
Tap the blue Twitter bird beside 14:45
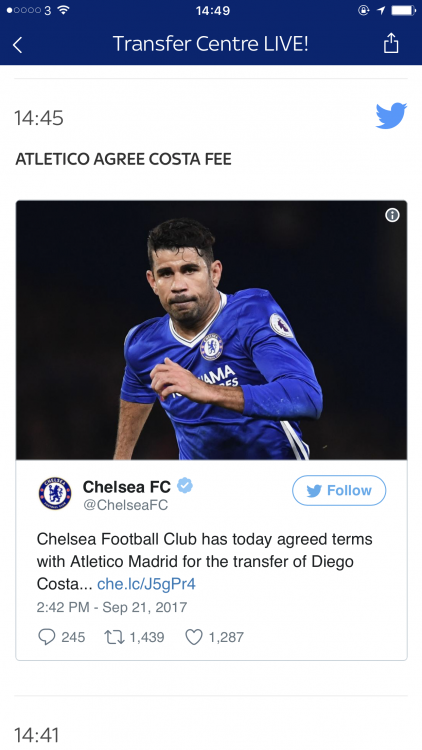click(x=391, y=116)
